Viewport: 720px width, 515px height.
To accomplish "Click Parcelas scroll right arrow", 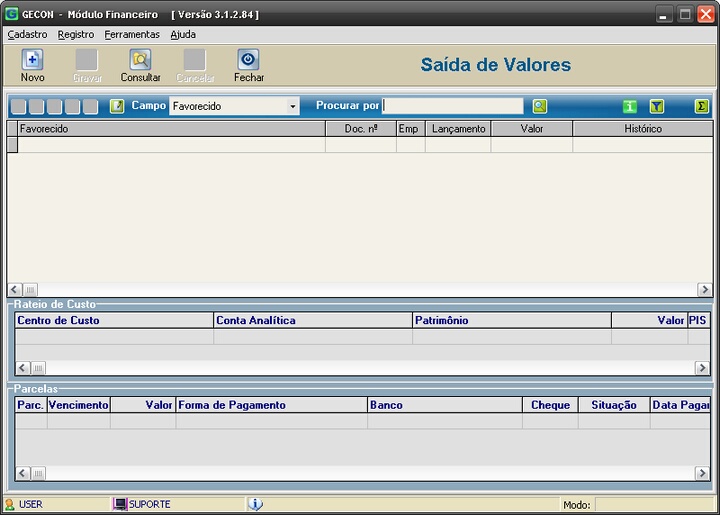I will coord(702,473).
